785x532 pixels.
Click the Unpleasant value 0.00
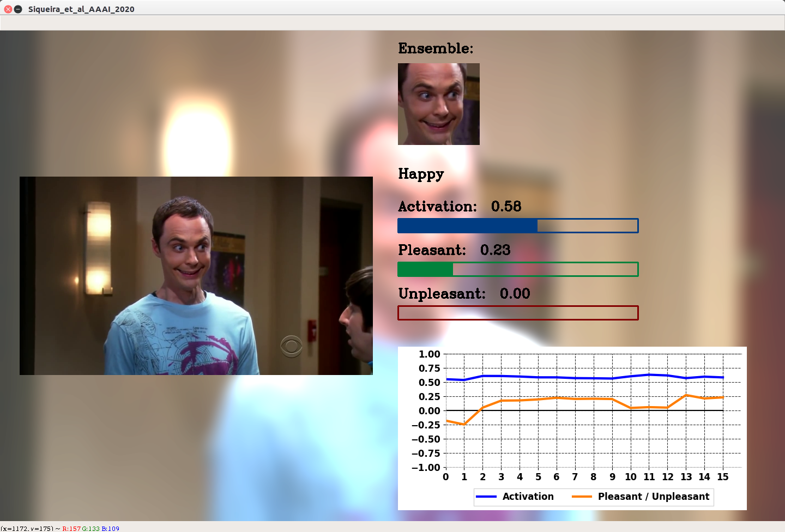pyautogui.click(x=515, y=294)
